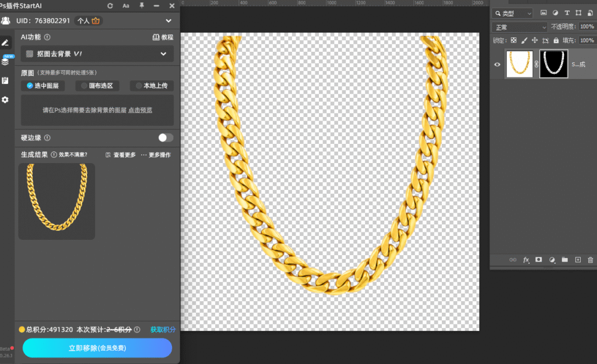The height and width of the screenshot is (364, 597).
Task: Toggle lock all padlock icon
Action: (556, 40)
